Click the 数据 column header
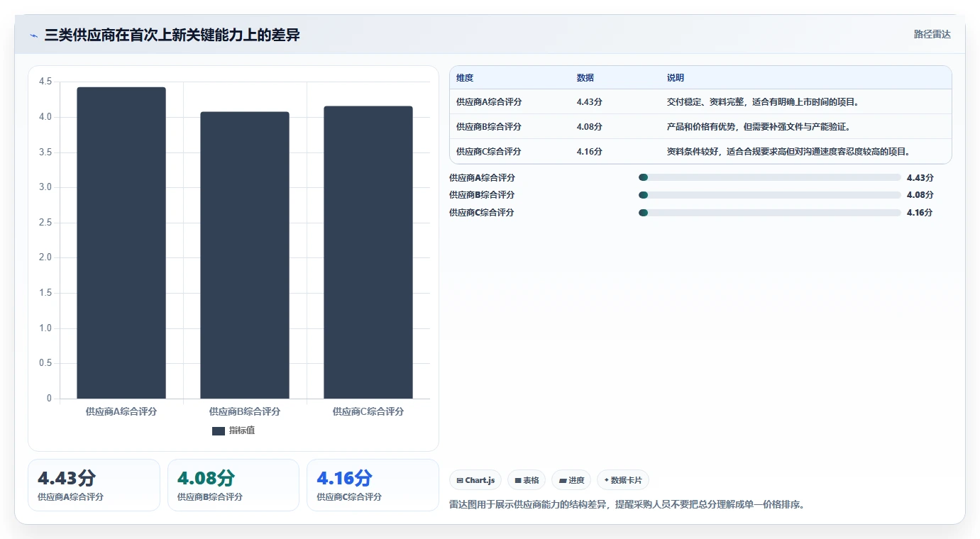The image size is (980, 539). [585, 78]
